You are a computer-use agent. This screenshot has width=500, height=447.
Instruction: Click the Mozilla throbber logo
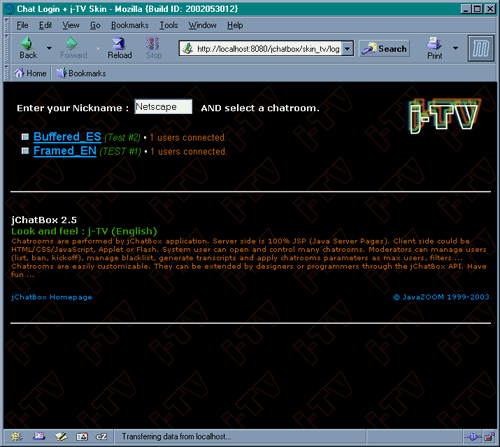tap(480, 48)
